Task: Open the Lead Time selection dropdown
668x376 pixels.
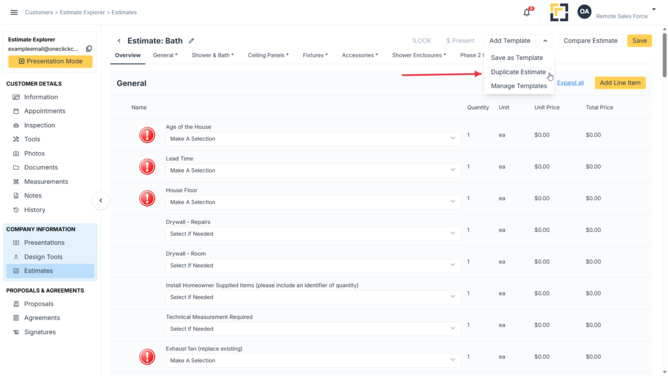Action: tap(313, 170)
